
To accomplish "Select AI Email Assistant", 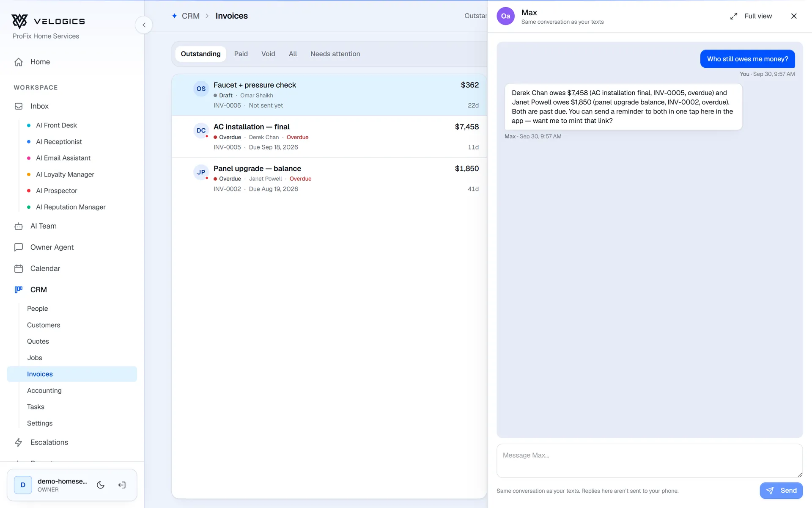I will 63,158.
